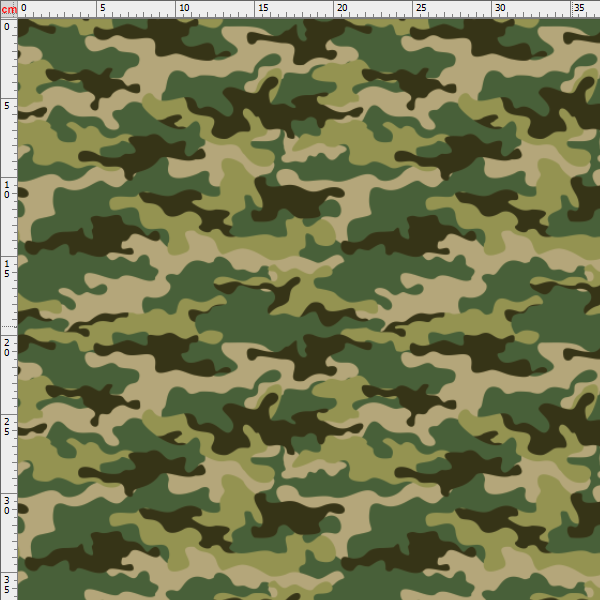Click the 15 mark on vertical ruler
This screenshot has width=600, height=600.
7,268
